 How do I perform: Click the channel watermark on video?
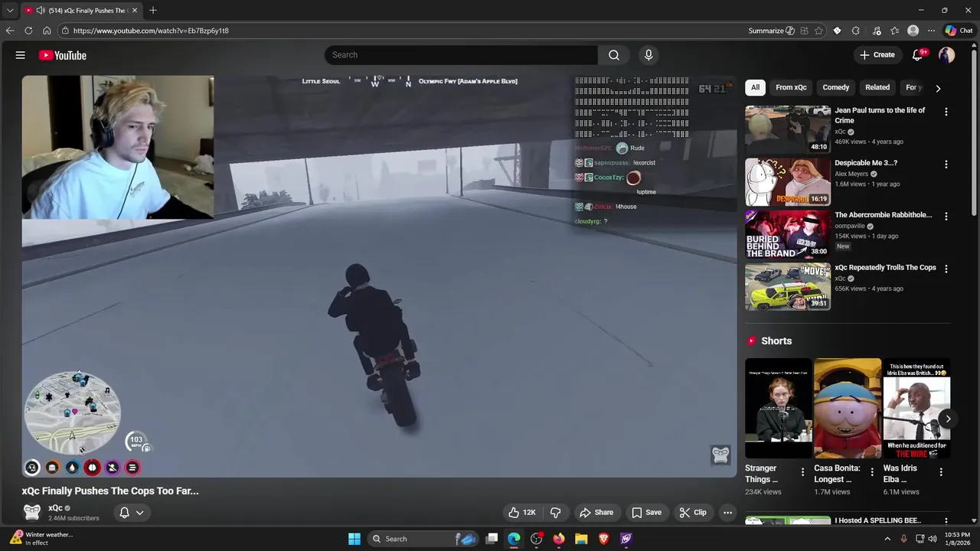720,455
